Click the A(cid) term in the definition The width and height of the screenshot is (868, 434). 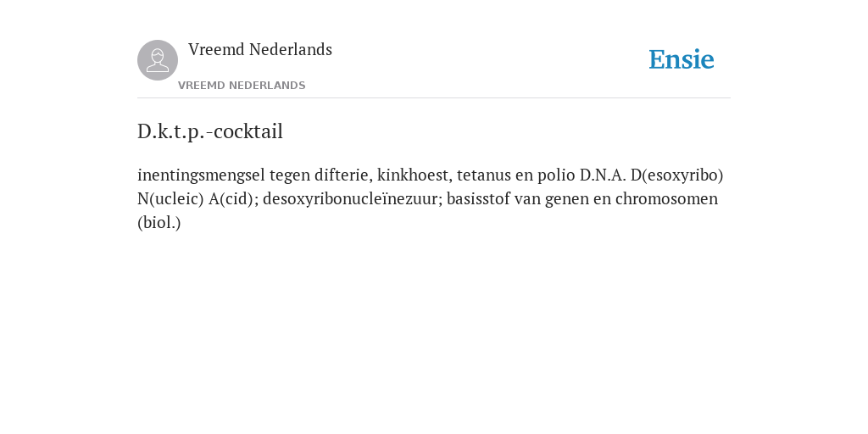pyautogui.click(x=231, y=198)
